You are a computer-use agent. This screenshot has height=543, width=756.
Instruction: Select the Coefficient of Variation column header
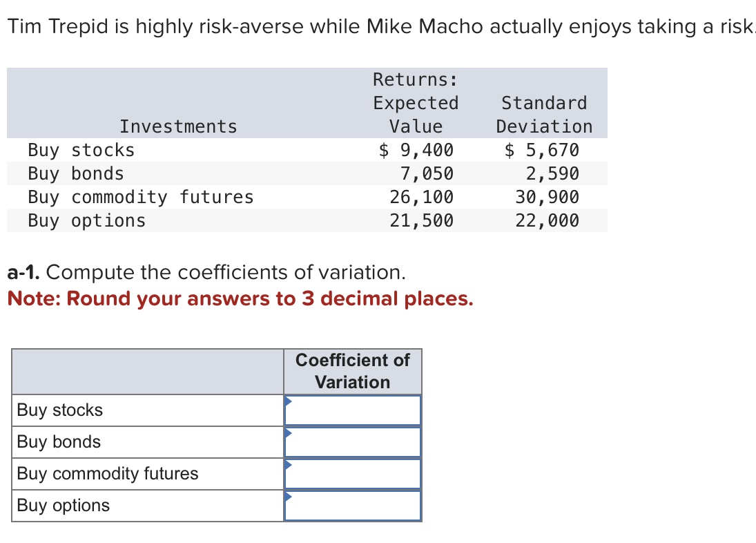click(352, 371)
